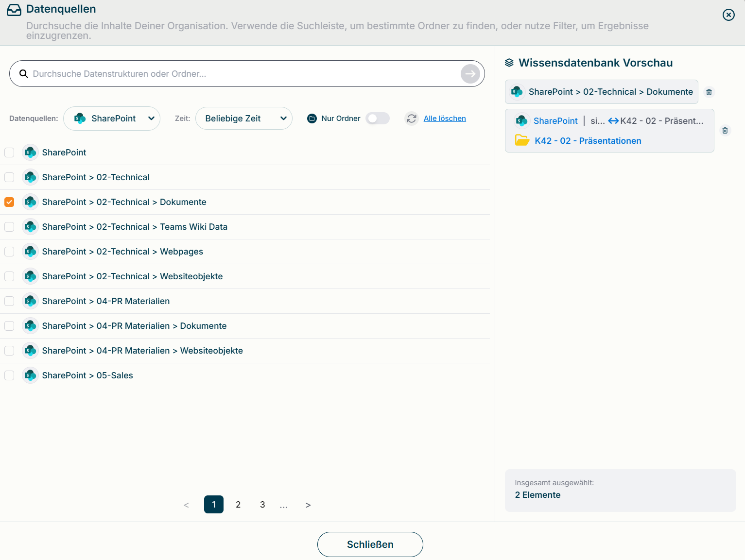745x560 pixels.
Task: Click the double-arrow icon in the K42 preview card
Action: tap(613, 121)
